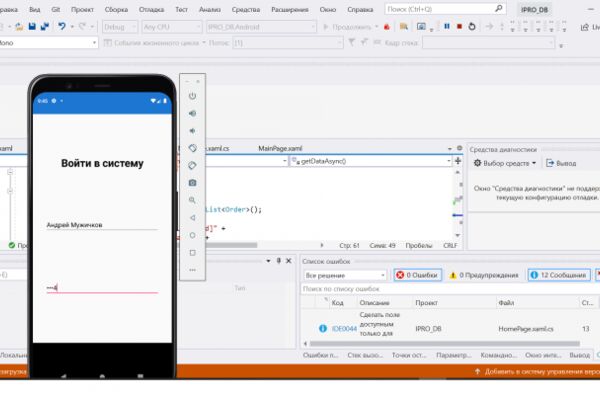Click emulator back triangle button
The height and width of the screenshot is (400, 600).
tap(192, 218)
